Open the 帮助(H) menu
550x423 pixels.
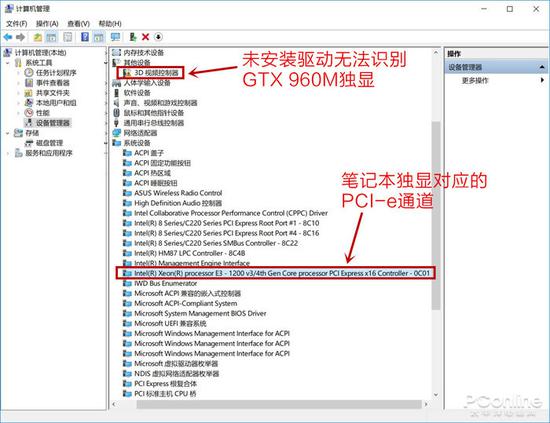110,24
